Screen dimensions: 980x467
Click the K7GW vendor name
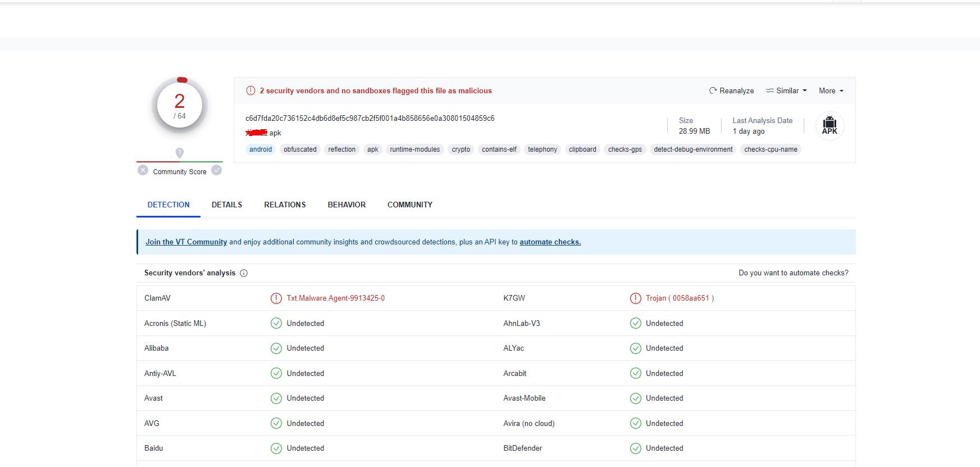point(514,298)
